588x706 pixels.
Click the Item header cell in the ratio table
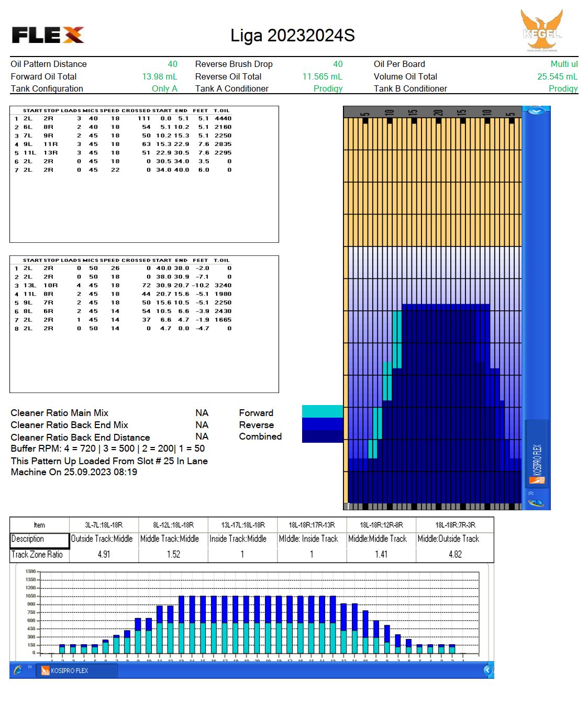pos(39,525)
